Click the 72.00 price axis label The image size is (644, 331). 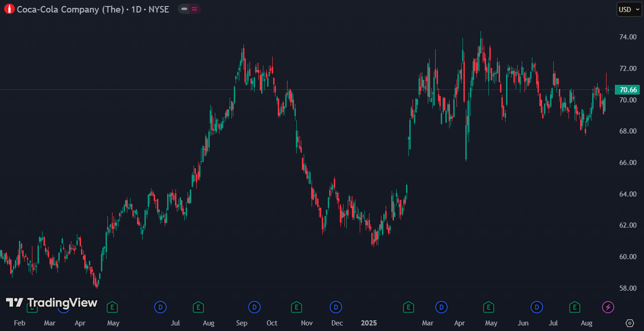[628, 69]
